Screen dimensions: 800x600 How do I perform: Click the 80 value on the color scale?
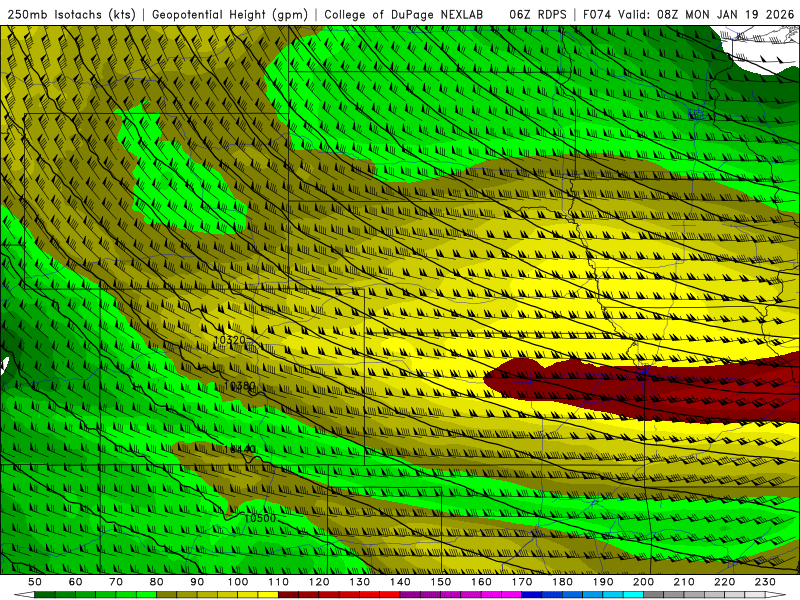tap(157, 582)
